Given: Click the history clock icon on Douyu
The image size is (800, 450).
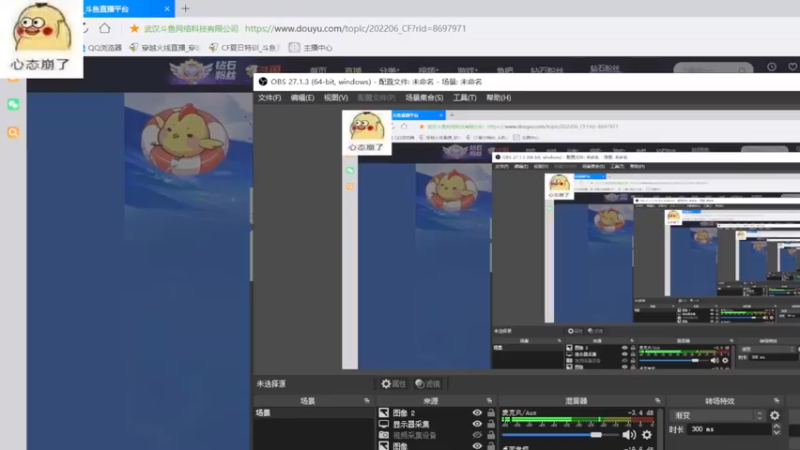Looking at the screenshot, I should 771,67.
